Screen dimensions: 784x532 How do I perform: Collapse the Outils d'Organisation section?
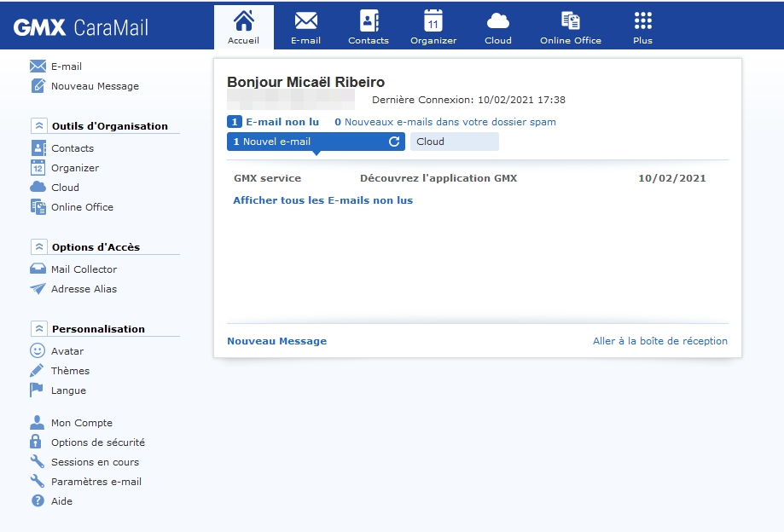[x=39, y=125]
